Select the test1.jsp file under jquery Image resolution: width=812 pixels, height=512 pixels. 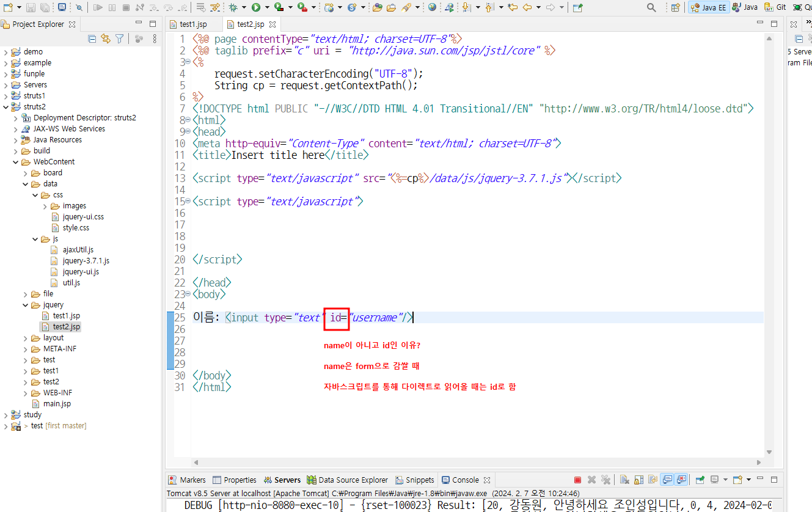click(x=66, y=316)
